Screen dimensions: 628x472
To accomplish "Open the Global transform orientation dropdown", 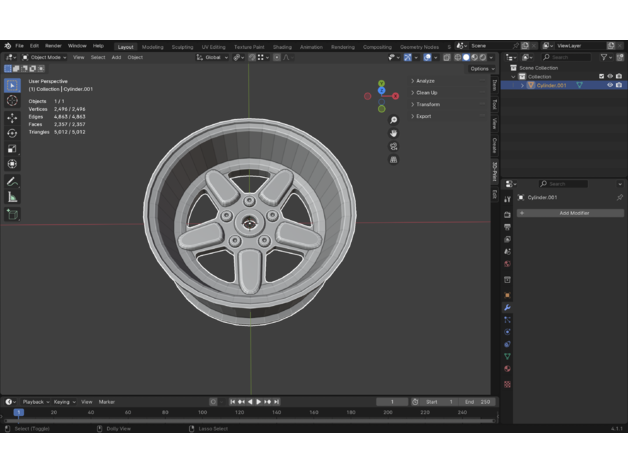I will tap(212, 57).
